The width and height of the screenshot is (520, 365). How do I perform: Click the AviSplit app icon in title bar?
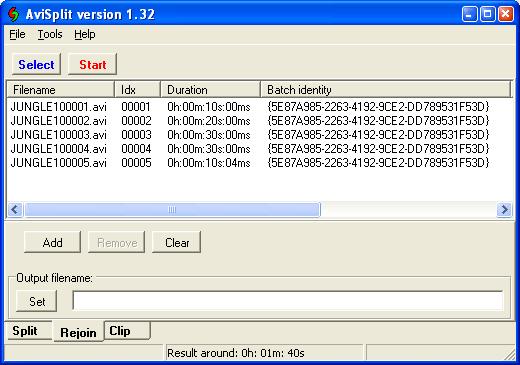[14, 15]
